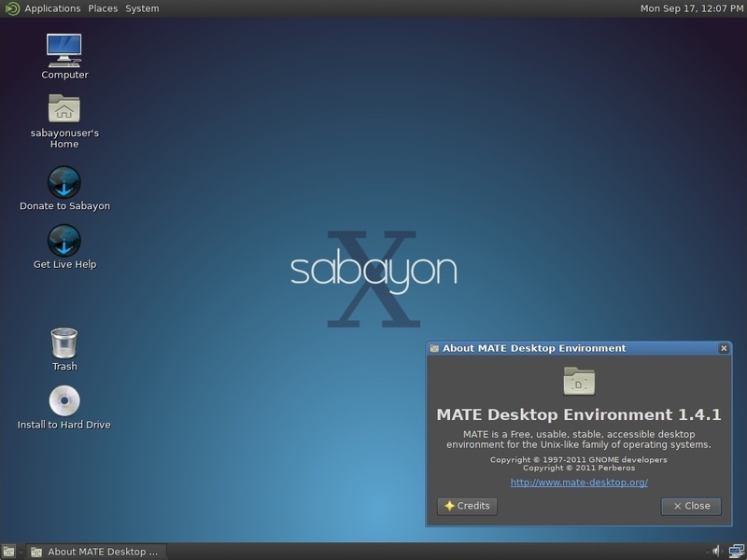Click the MATE Desktop Environment 1.4.1 heading
The width and height of the screenshot is (747, 560).
tap(579, 414)
